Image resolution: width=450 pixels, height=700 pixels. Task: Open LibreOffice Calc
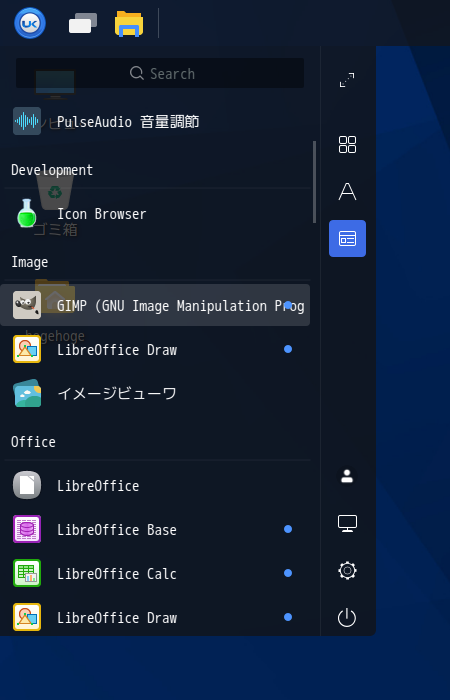pyautogui.click(x=155, y=573)
